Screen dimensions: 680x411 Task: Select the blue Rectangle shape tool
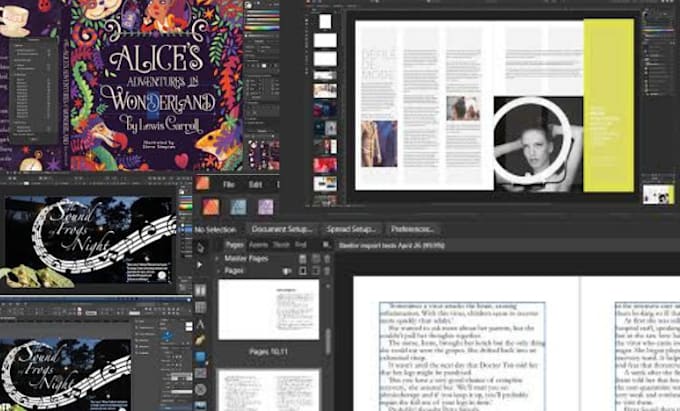[200, 357]
